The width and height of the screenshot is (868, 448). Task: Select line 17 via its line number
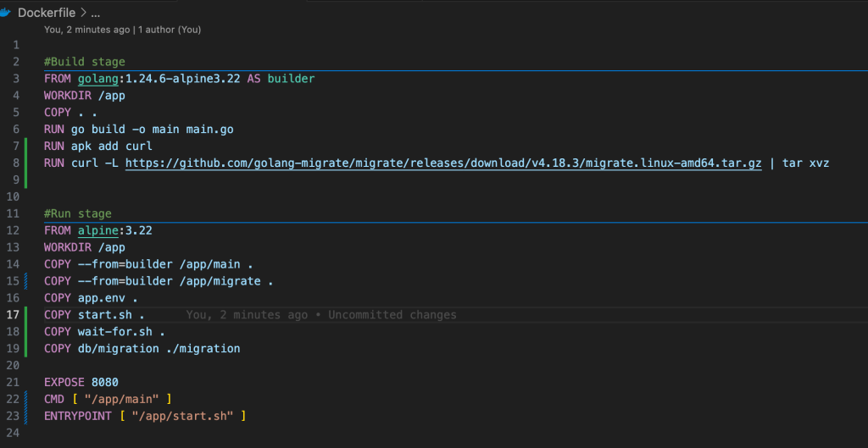coord(14,315)
